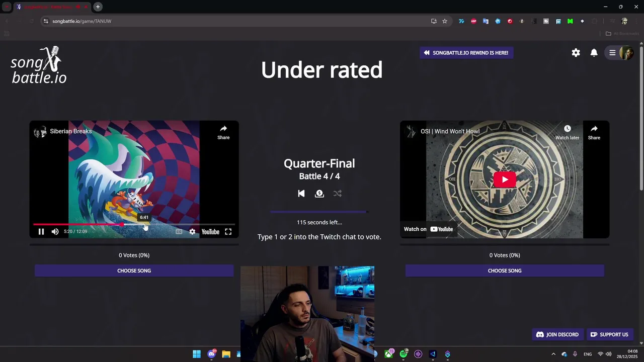The height and width of the screenshot is (362, 644).
Task: Add OSI video to Watch later
Action: coord(567,132)
